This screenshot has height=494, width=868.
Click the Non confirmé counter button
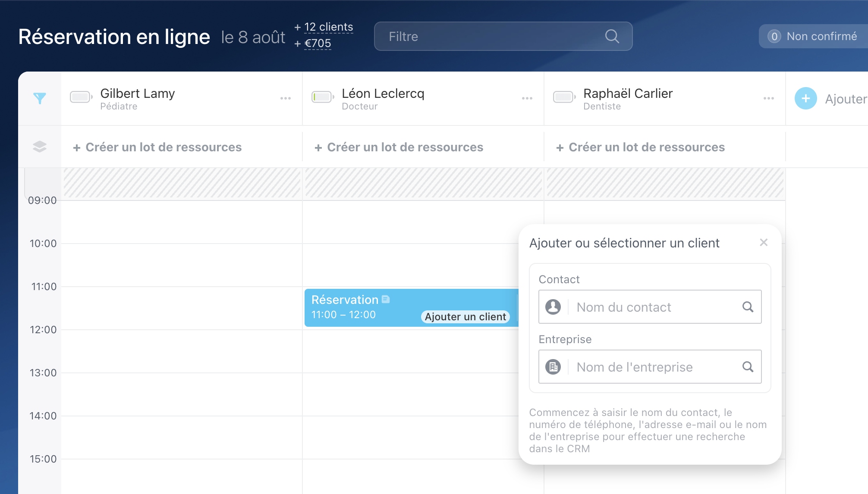(813, 36)
